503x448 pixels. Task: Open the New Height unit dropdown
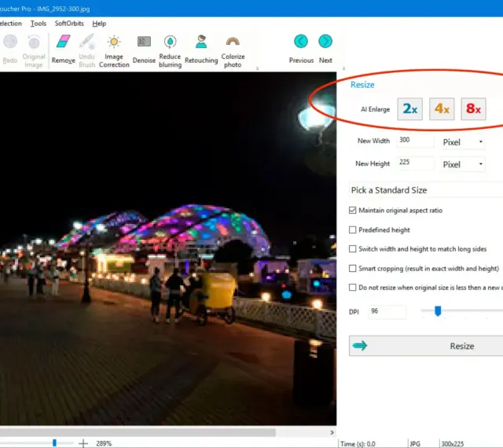pyautogui.click(x=463, y=164)
